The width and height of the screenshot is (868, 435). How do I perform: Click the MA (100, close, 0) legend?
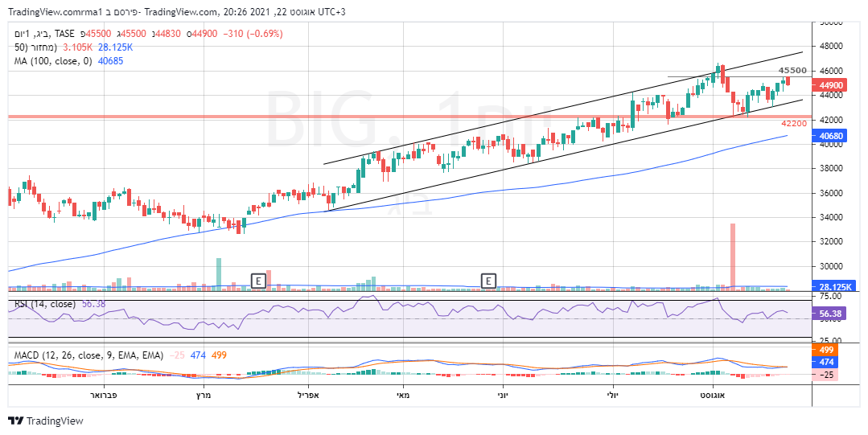pyautogui.click(x=53, y=61)
